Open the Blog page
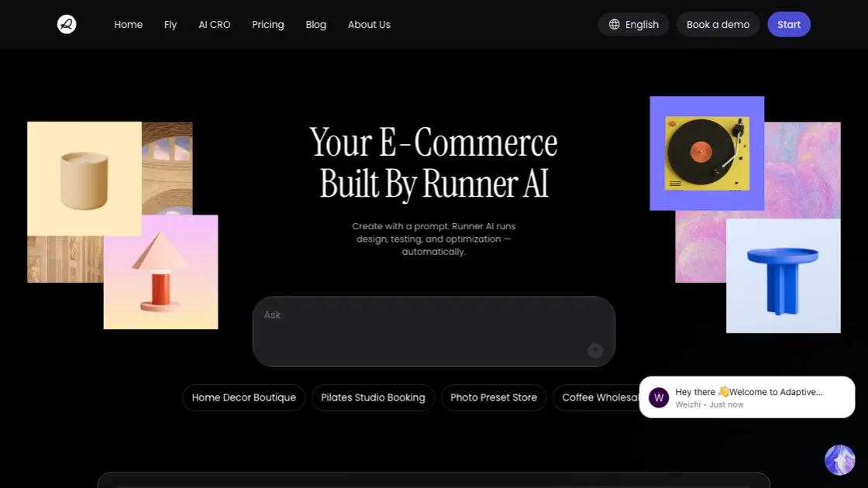This screenshot has height=488, width=868. 316,24
